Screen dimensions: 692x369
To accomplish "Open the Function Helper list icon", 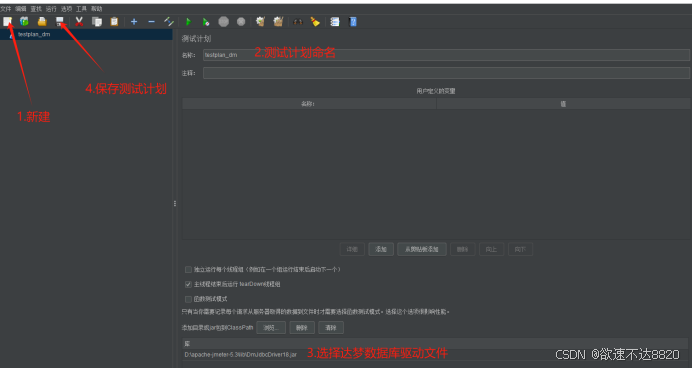I will point(335,21).
